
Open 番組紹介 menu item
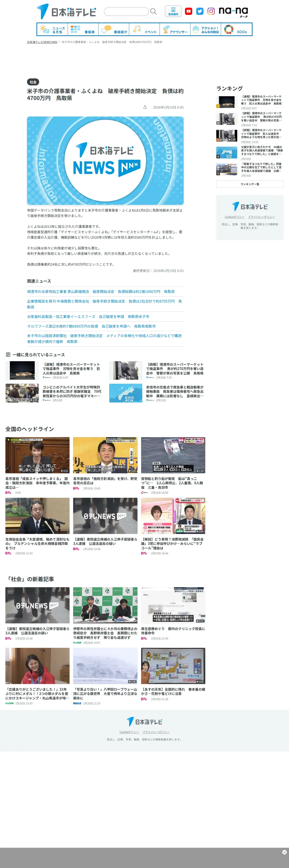pos(114,30)
